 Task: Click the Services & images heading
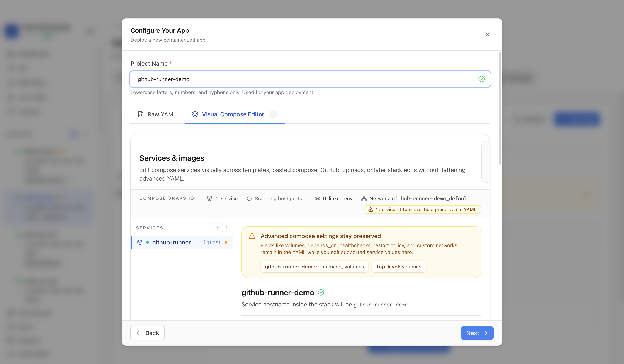[x=172, y=158]
